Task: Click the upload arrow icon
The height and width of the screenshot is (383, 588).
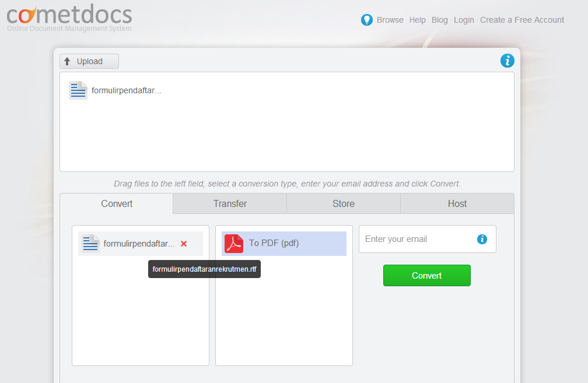Action: click(x=67, y=61)
